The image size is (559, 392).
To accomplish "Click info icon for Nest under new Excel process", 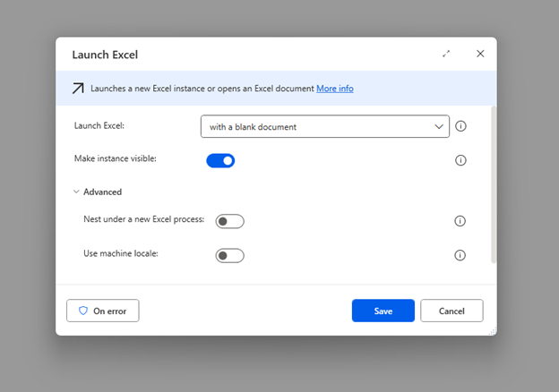I will tap(460, 221).
